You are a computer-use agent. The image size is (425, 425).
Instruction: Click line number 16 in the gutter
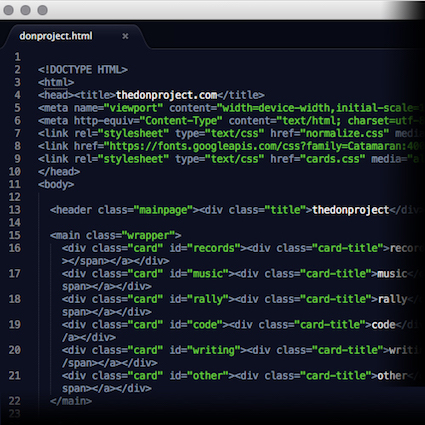pyautogui.click(x=15, y=248)
